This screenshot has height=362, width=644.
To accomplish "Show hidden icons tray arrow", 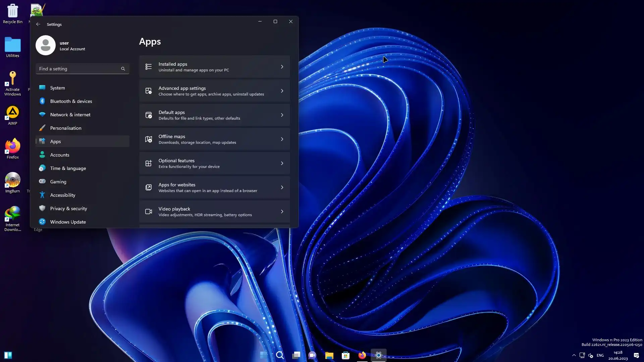I will click(574, 355).
